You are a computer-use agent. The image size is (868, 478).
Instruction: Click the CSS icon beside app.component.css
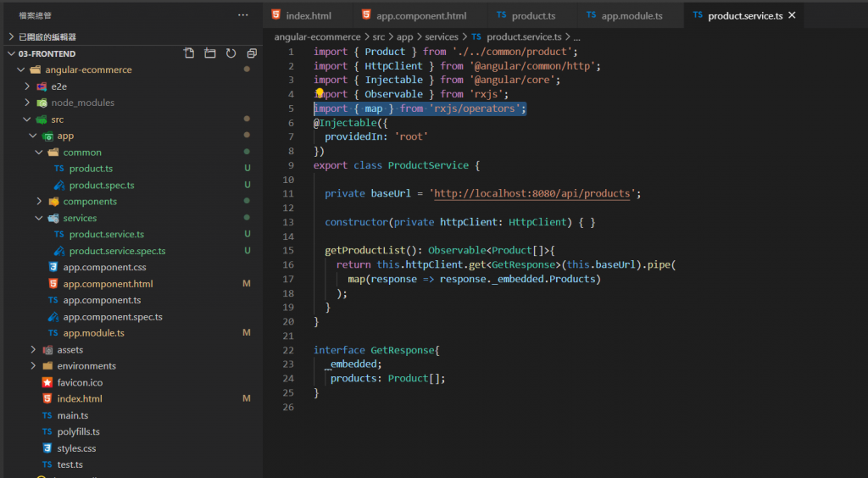pyautogui.click(x=53, y=267)
